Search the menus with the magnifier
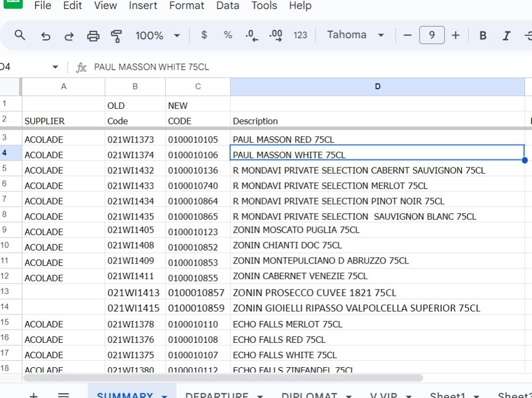This screenshot has height=398, width=532. [x=21, y=35]
